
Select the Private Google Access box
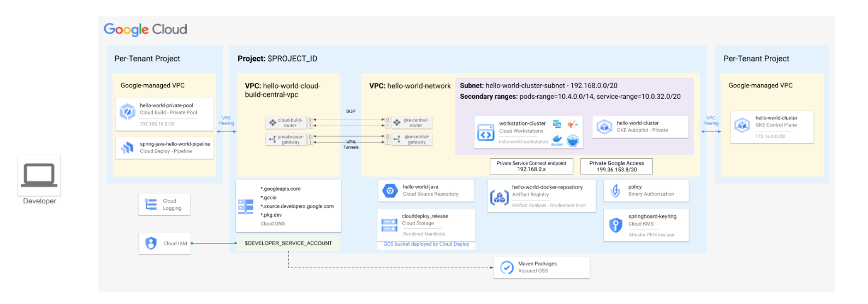point(617,166)
